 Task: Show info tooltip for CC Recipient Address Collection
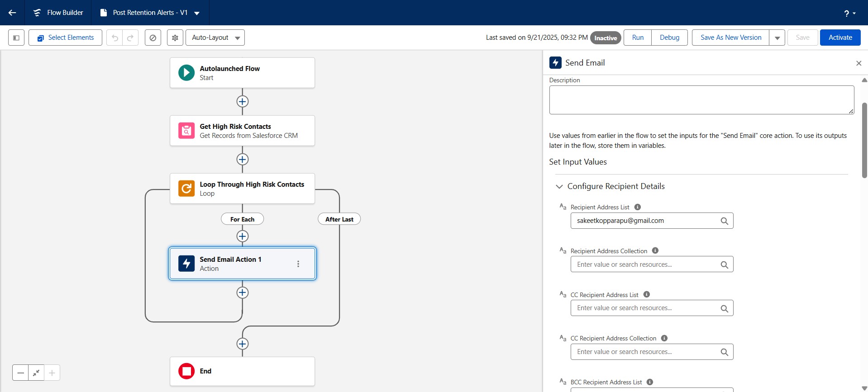click(664, 338)
